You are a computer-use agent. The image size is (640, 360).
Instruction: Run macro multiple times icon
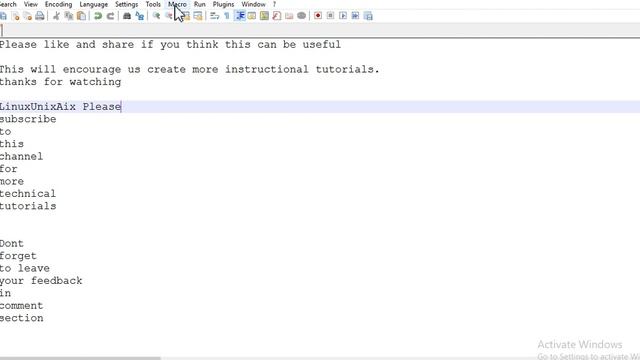coord(355,16)
